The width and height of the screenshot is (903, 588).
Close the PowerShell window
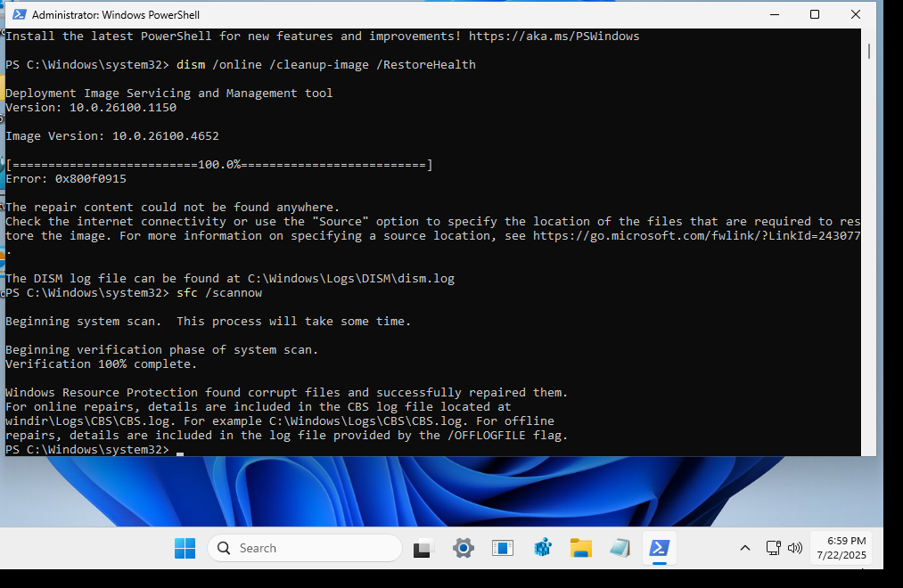tap(856, 14)
